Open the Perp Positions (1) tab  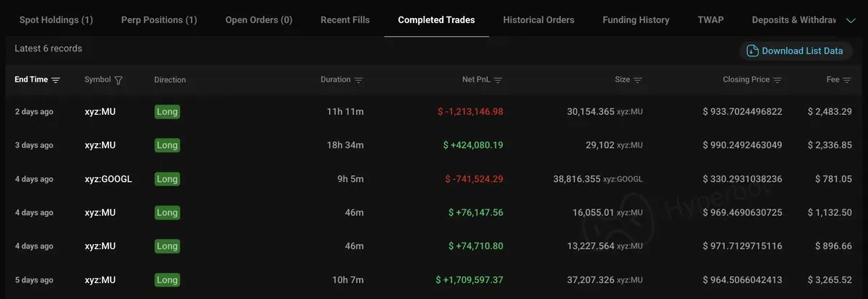pyautogui.click(x=159, y=19)
